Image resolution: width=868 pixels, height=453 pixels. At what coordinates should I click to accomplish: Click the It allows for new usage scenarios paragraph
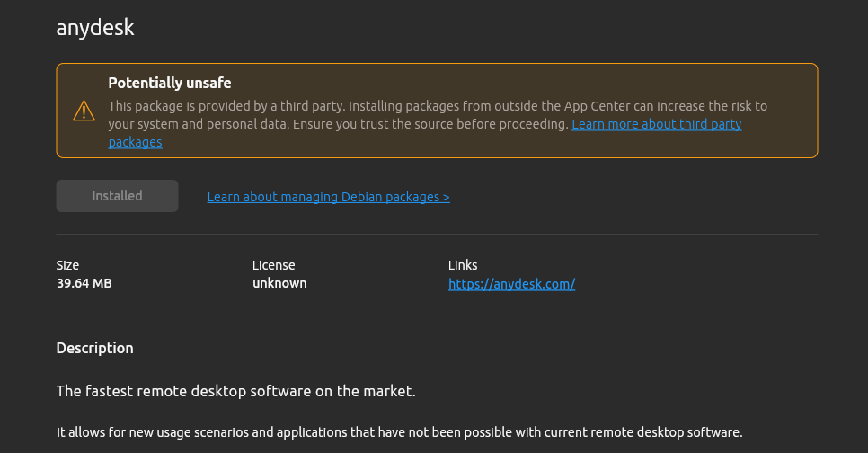click(400, 432)
